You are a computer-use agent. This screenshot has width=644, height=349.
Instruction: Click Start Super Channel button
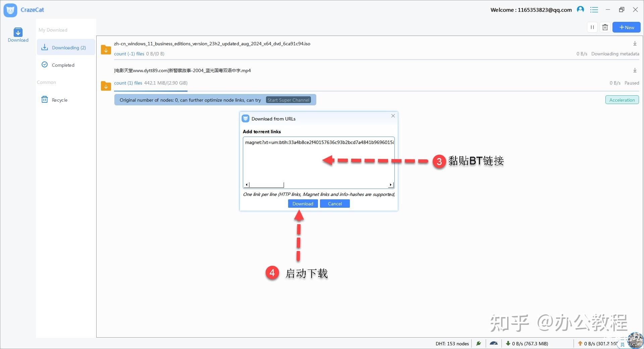(288, 100)
